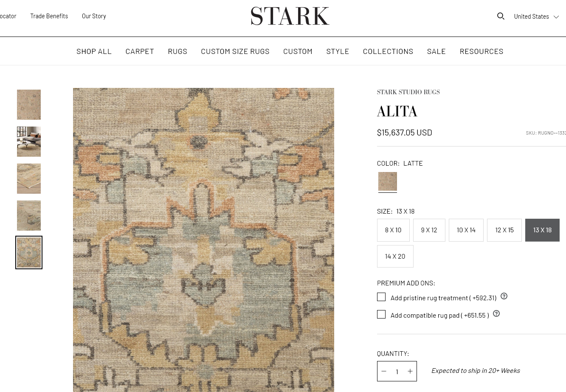Click the minus icon to decrease quantity
The image size is (566, 392).
click(x=384, y=371)
